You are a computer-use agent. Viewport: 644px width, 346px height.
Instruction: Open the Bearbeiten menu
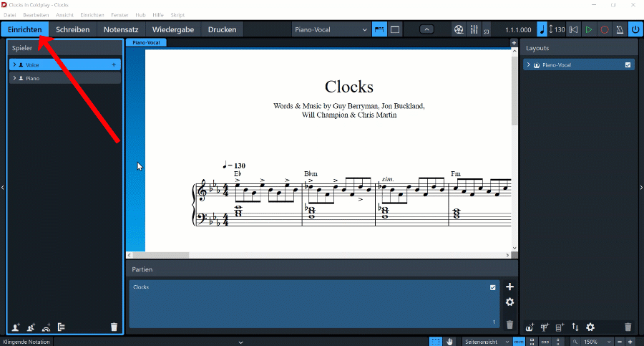click(x=36, y=15)
